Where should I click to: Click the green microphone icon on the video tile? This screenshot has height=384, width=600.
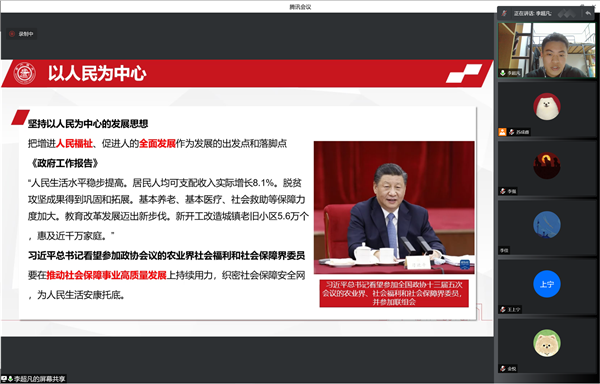(503, 73)
